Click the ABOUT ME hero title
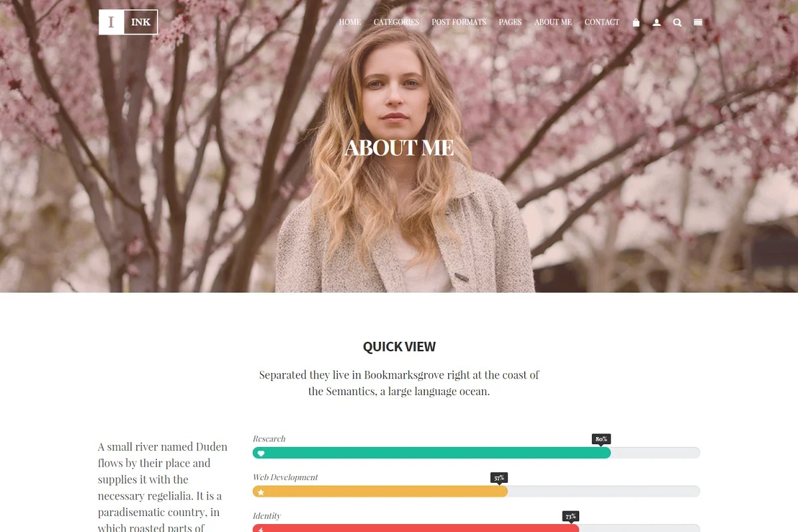This screenshot has height=532, width=798. (399, 148)
